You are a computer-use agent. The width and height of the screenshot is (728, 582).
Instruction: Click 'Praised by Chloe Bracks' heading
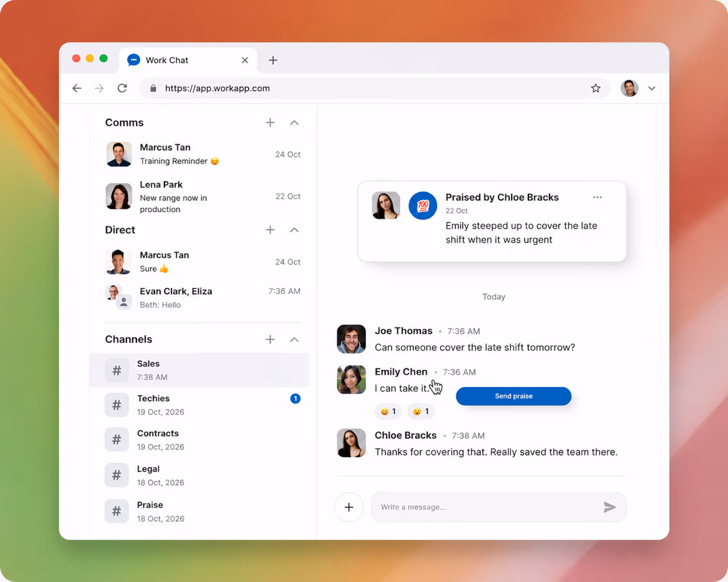click(502, 197)
